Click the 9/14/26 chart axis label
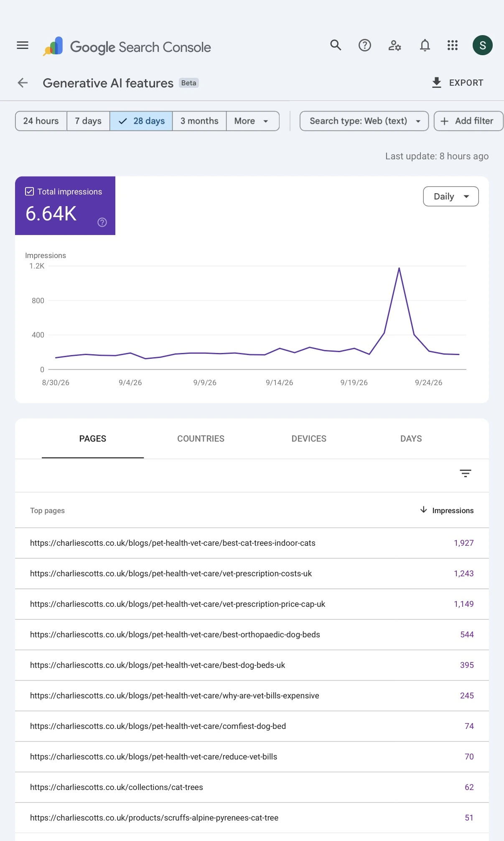 (279, 383)
